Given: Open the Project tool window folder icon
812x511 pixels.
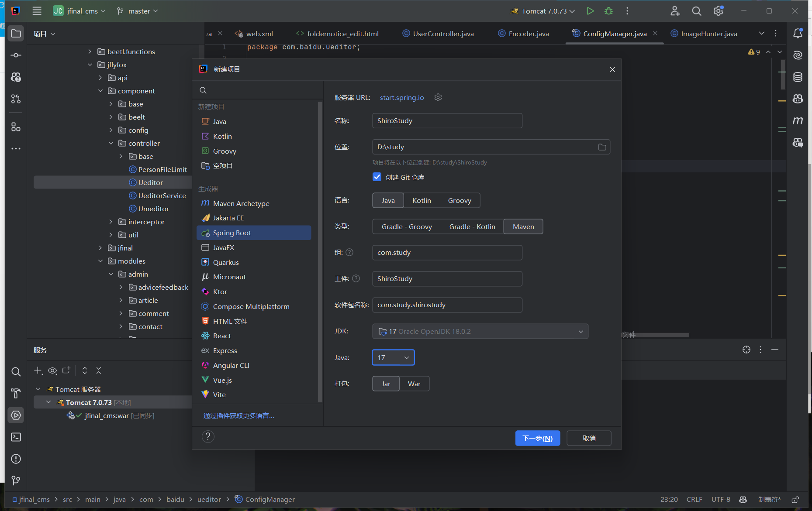Looking at the screenshot, I should point(16,34).
